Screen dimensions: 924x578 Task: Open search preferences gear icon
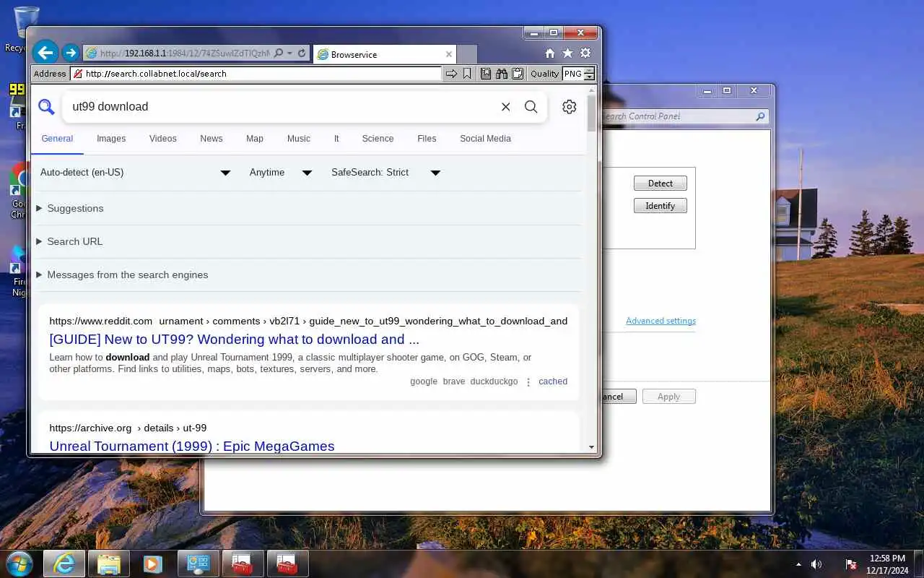click(x=570, y=107)
